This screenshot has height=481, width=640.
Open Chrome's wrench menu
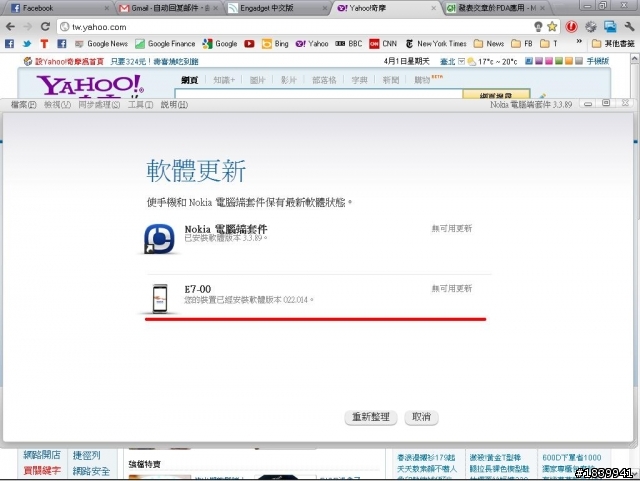(629, 27)
